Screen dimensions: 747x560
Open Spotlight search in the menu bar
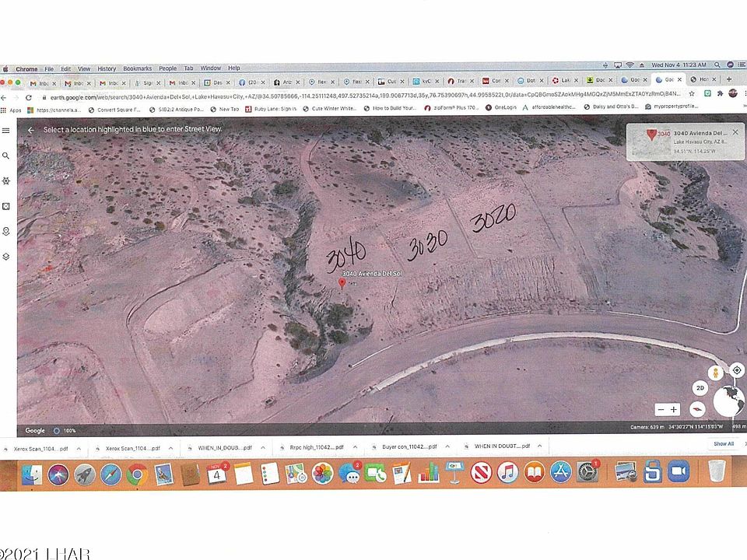coord(717,65)
